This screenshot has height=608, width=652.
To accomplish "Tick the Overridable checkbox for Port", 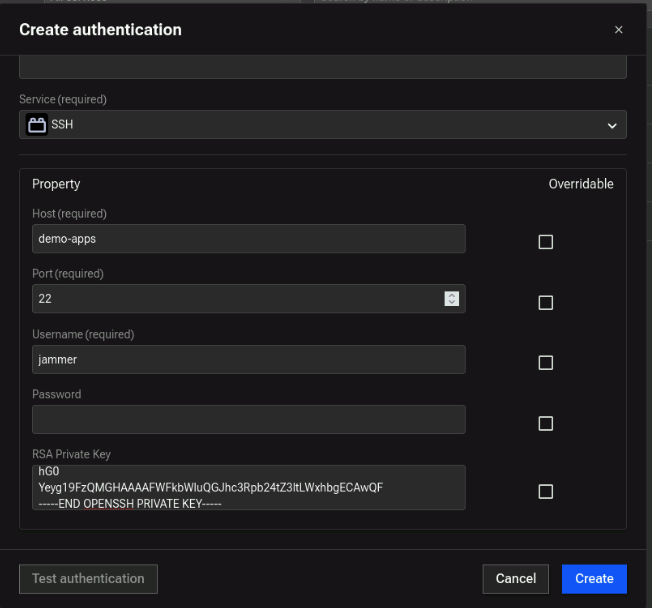I will click(545, 302).
